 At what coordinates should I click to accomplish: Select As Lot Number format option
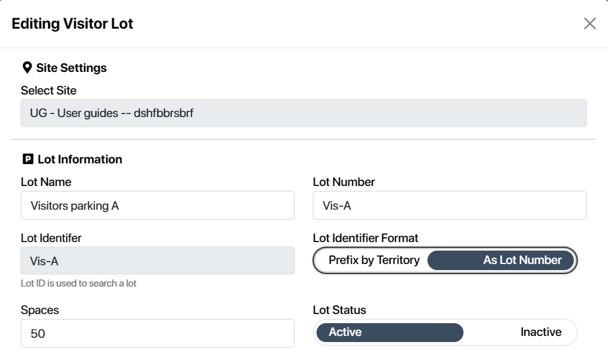coord(501,260)
